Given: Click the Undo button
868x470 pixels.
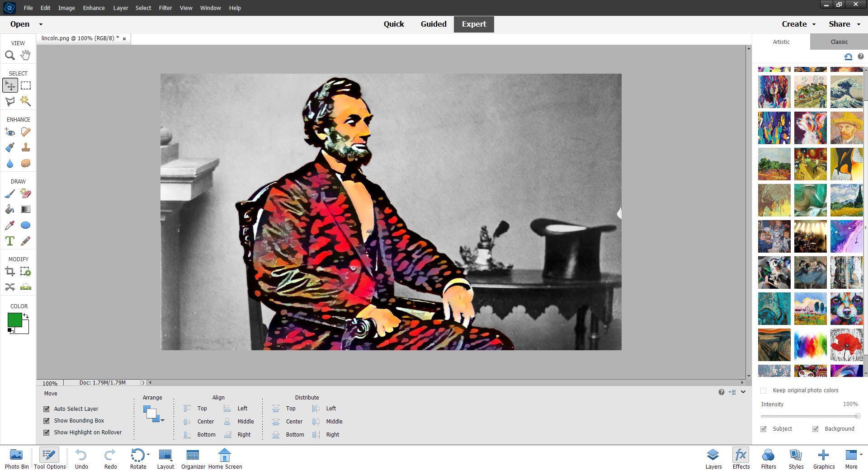Looking at the screenshot, I should tap(81, 458).
